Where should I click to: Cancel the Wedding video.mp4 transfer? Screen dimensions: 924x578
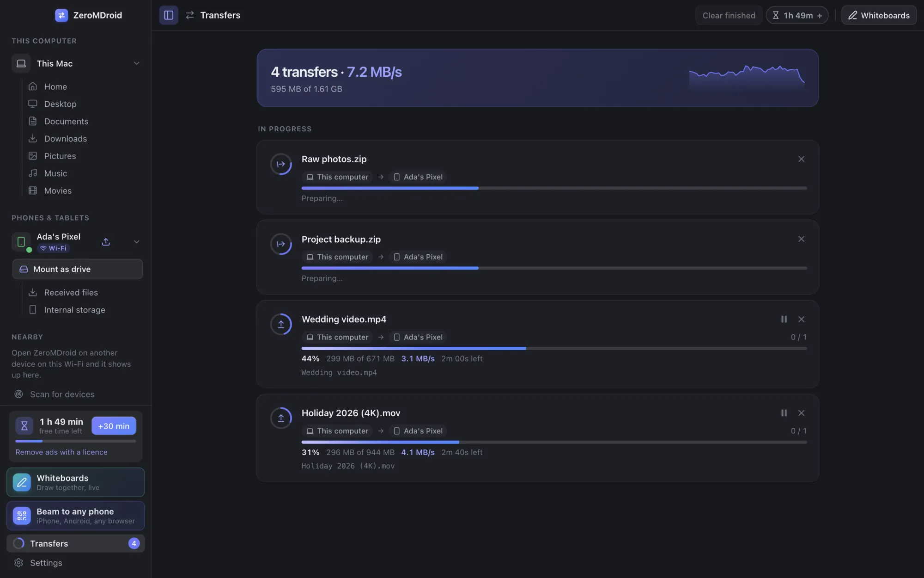[801, 319]
